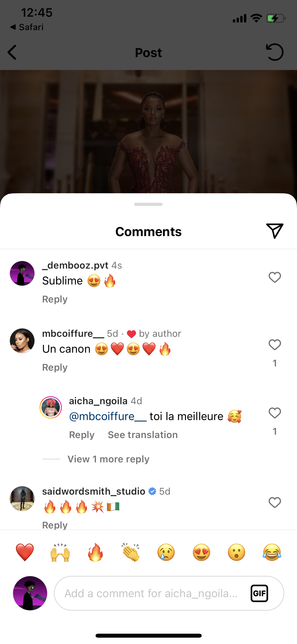Reply to mbcoiffure__'s comment
Viewport: 297px width, 644px height.
(55, 367)
